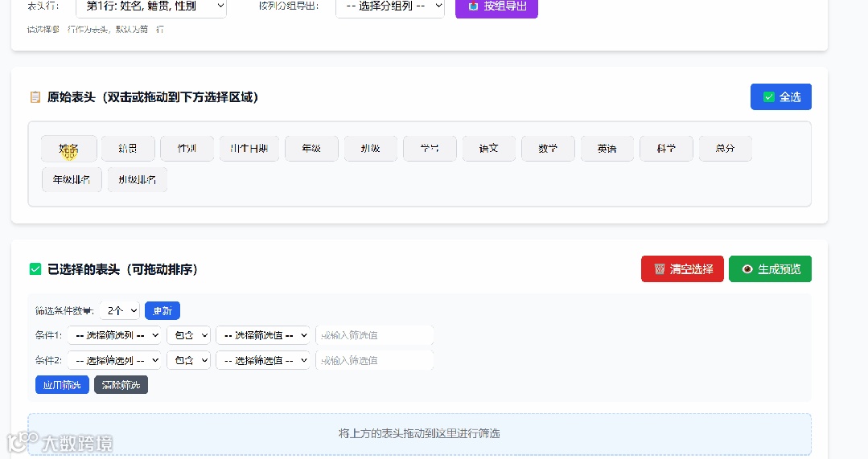
Task: Click the purple 按组导出 export button
Action: pos(496,6)
